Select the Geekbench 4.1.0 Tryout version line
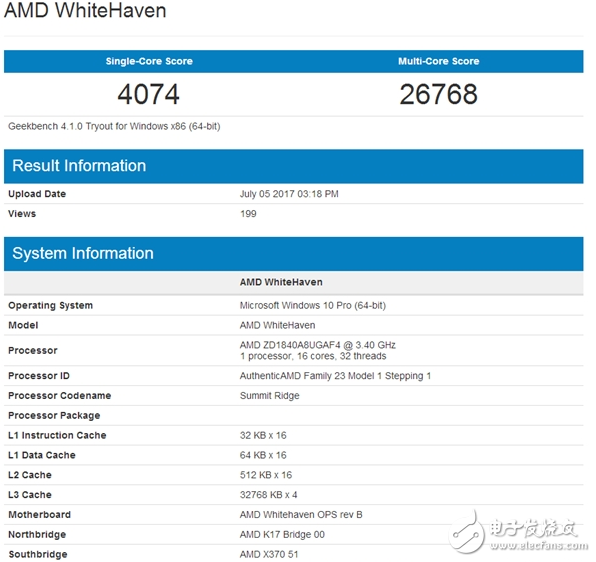Viewport: 596px width, 562px height. (114, 126)
